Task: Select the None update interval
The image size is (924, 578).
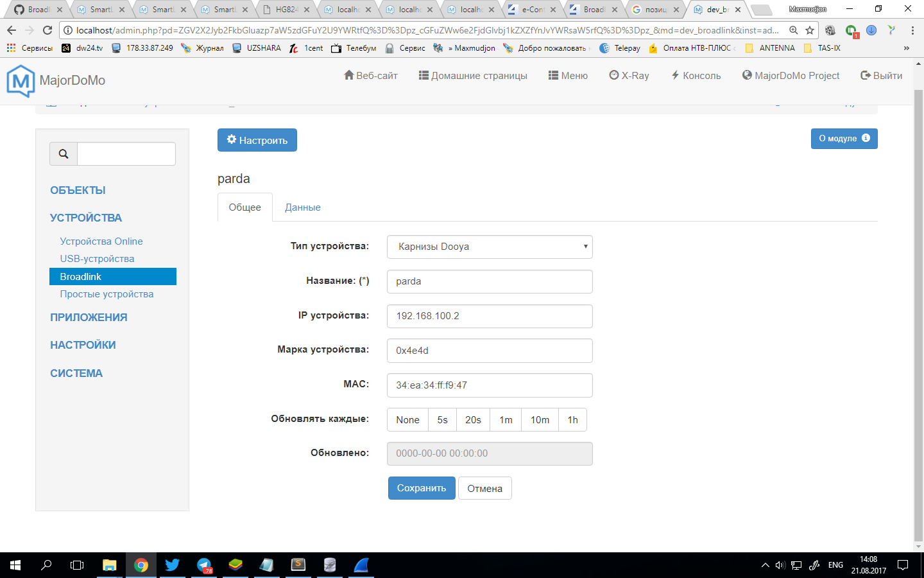Action: coord(408,420)
